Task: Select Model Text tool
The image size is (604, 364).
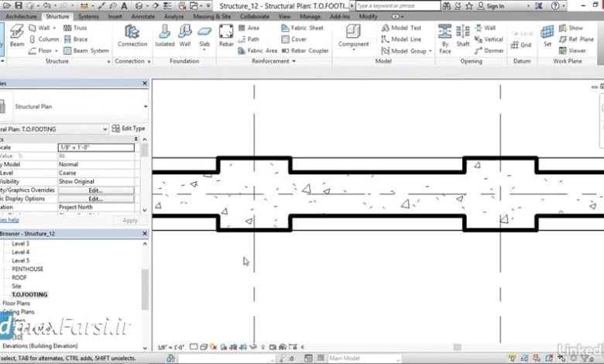Action: pos(401,28)
